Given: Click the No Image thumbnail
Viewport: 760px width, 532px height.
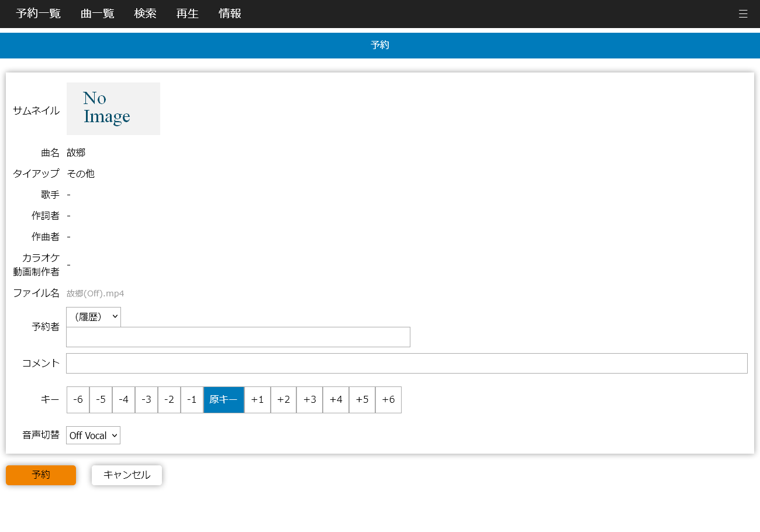Looking at the screenshot, I should [x=113, y=109].
